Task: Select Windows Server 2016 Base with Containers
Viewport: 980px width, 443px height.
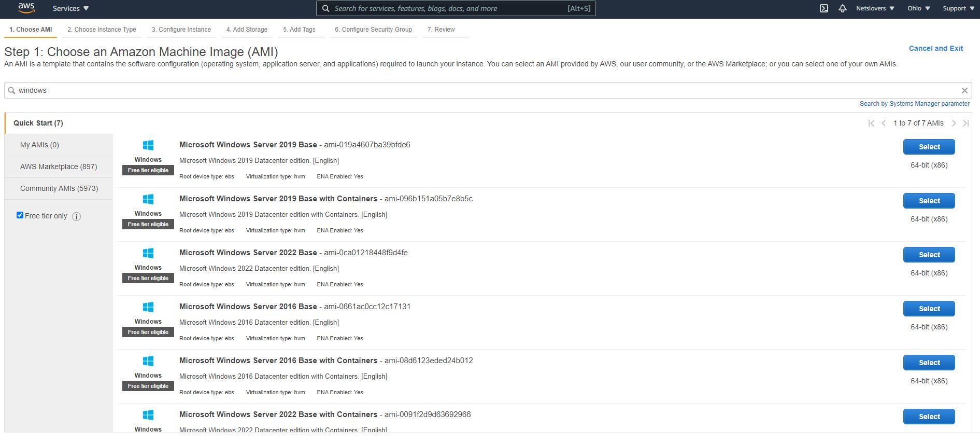Action: [x=929, y=363]
